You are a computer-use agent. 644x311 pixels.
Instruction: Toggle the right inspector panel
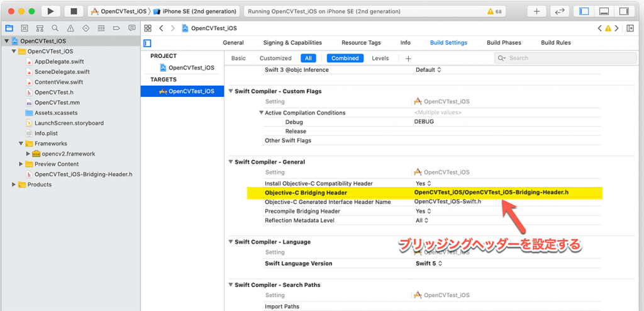624,11
